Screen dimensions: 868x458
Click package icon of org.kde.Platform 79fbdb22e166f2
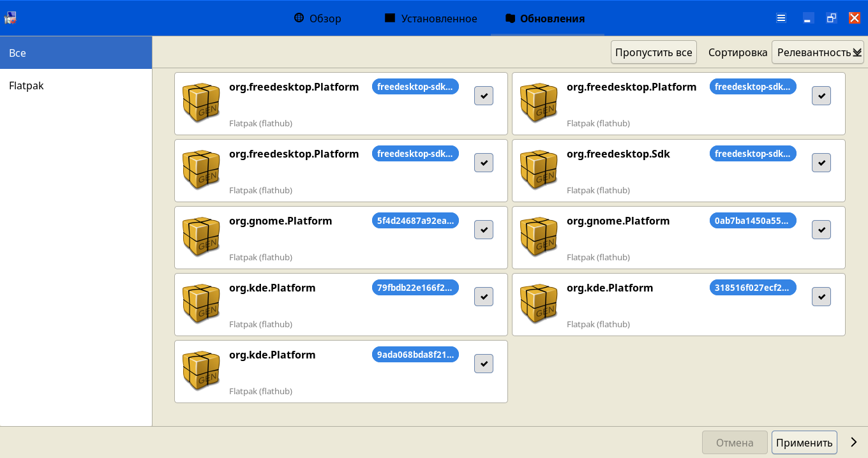coord(201,303)
